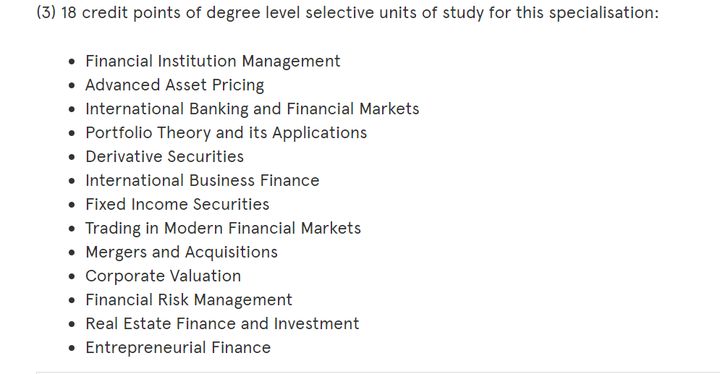
Task: Click the Derivative Securities list item
Action: coord(164,157)
